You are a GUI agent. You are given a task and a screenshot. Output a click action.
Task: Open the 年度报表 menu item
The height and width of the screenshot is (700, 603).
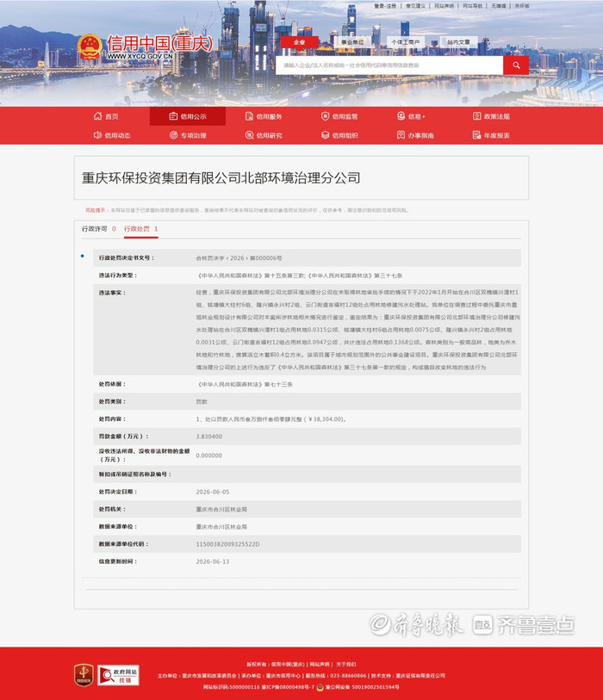pos(497,135)
